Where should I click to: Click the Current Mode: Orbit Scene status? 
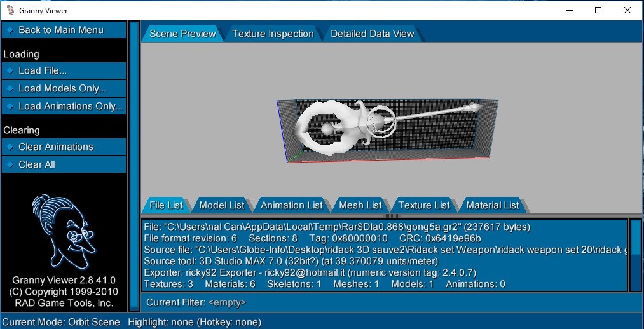(61, 323)
